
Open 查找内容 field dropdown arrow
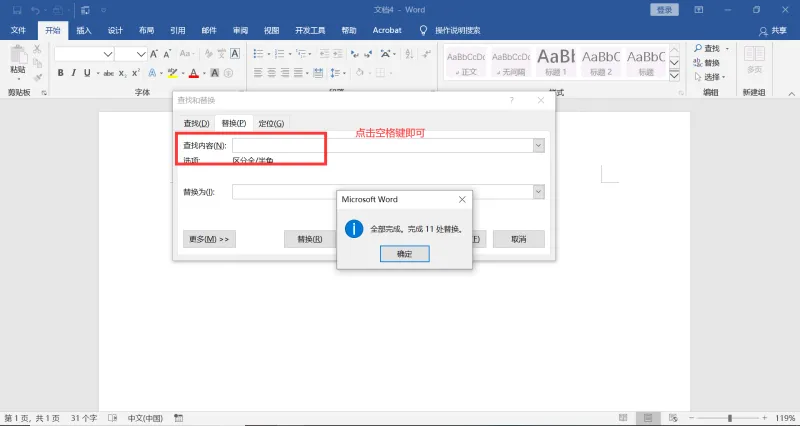[539, 145]
